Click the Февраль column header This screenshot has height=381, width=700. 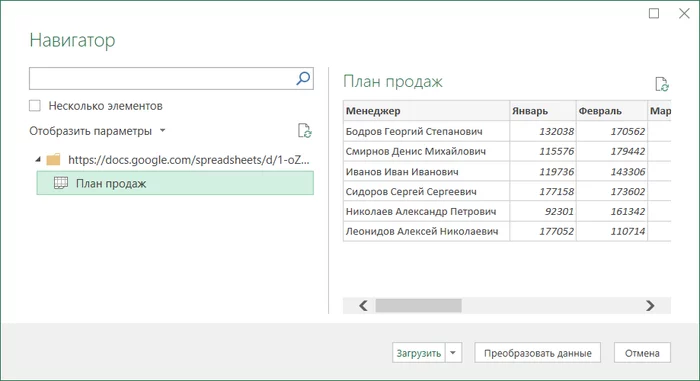(x=612, y=111)
